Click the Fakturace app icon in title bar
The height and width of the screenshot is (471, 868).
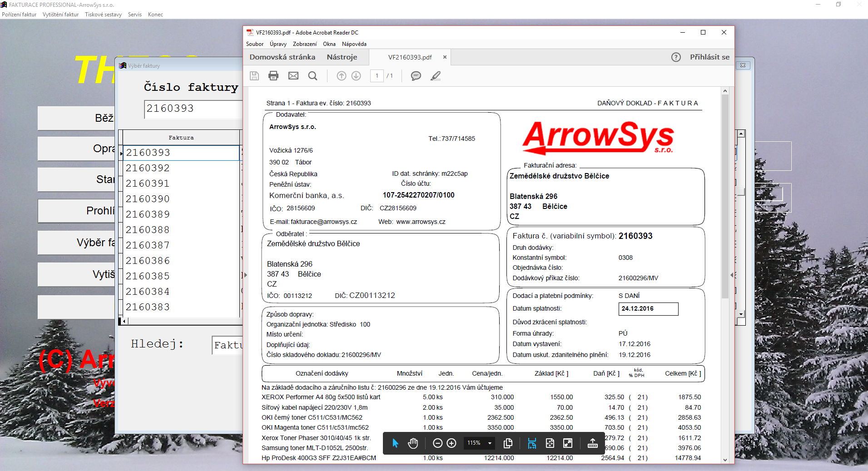4,5
